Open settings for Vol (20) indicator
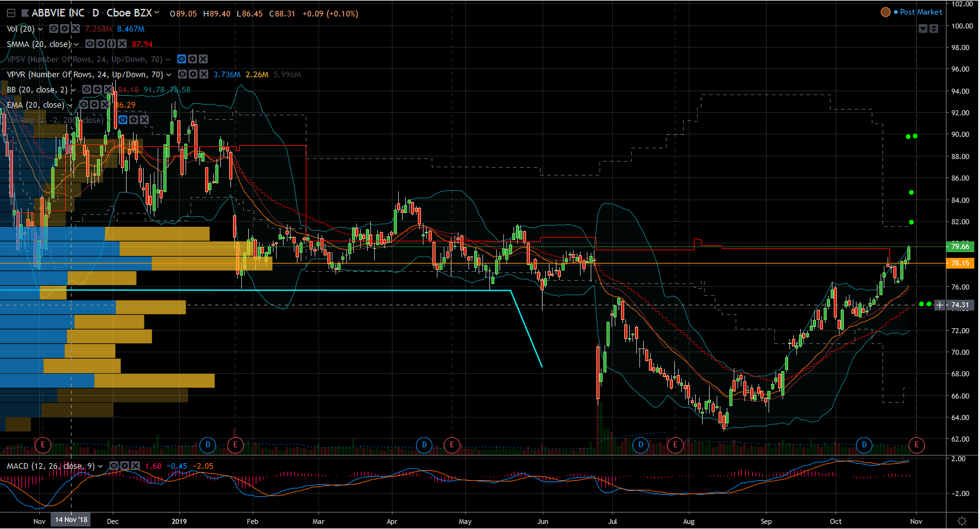Viewport: 980px width, 529px height. tap(65, 29)
